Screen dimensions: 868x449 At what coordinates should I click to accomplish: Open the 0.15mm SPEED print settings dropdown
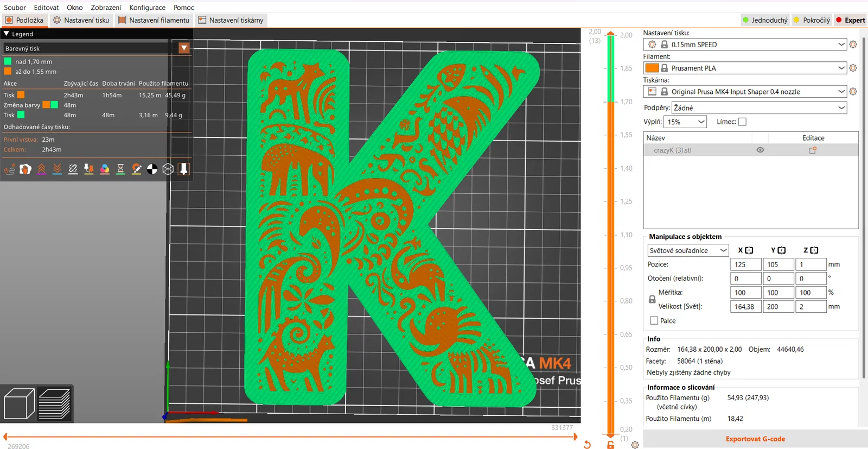coord(745,45)
